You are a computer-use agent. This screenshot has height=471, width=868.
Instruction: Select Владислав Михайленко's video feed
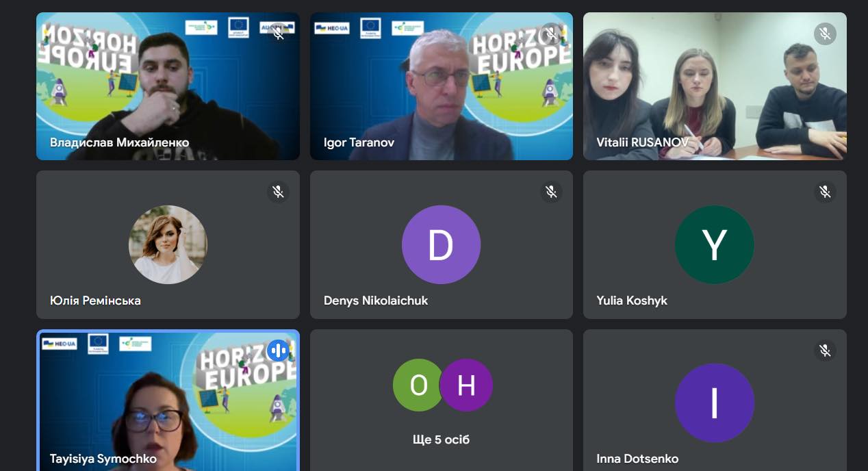[168, 86]
